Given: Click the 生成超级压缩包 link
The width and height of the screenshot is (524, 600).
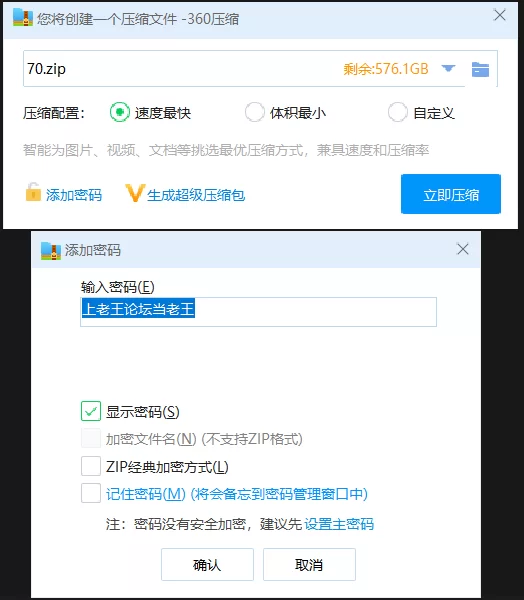Looking at the screenshot, I should tap(196, 195).
